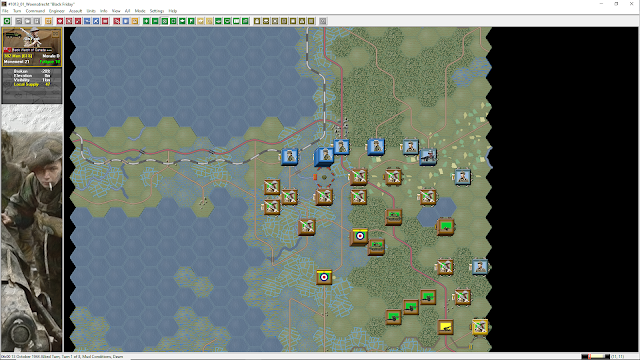The width and height of the screenshot is (640, 360).
Task: Open the Help menu
Action: pyautogui.click(x=173, y=11)
